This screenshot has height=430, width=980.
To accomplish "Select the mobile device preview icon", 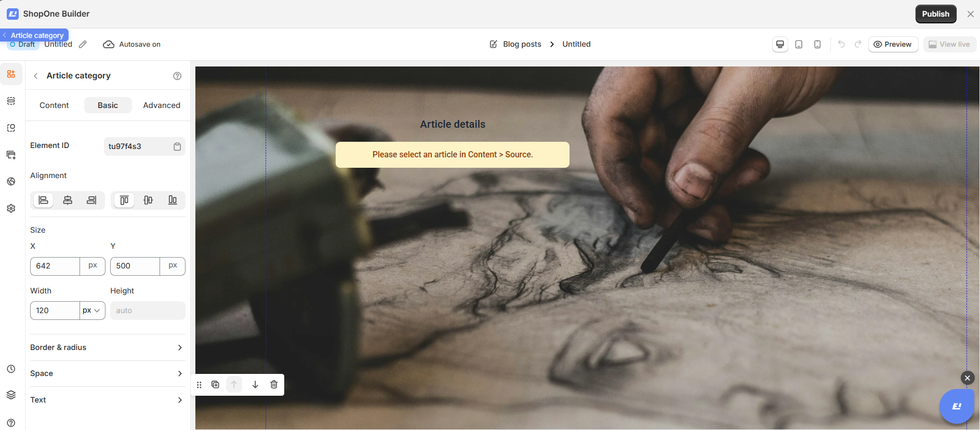I will tap(817, 45).
